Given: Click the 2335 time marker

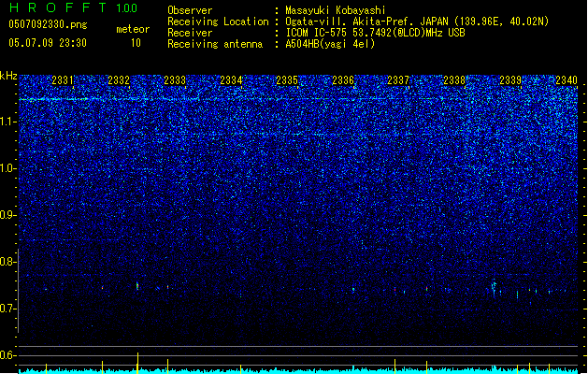Looking at the screenshot, I should tap(287, 80).
